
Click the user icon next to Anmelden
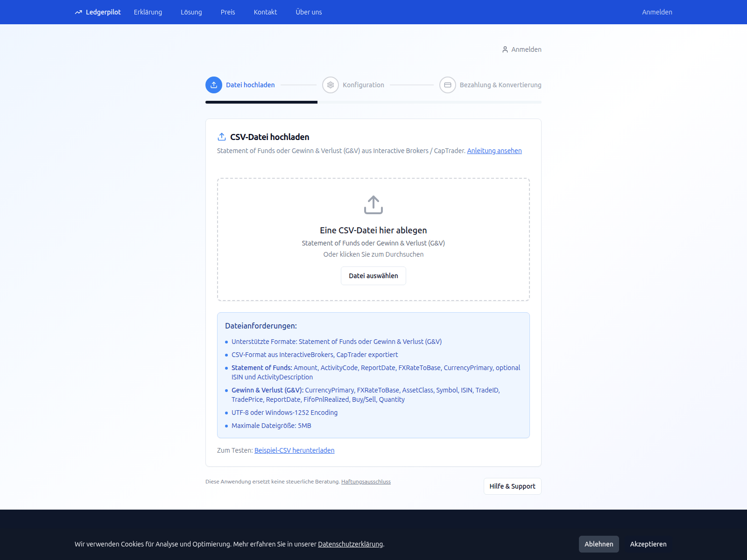coord(505,49)
